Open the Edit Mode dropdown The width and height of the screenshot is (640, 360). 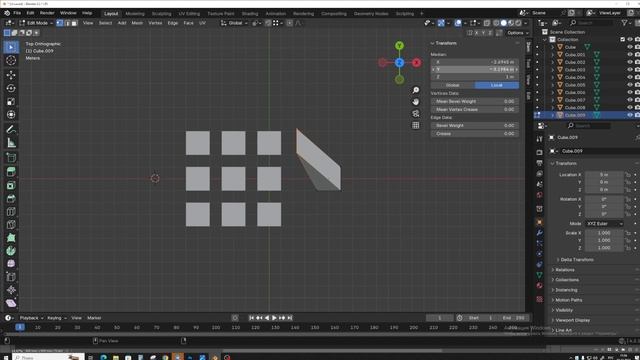[37, 23]
